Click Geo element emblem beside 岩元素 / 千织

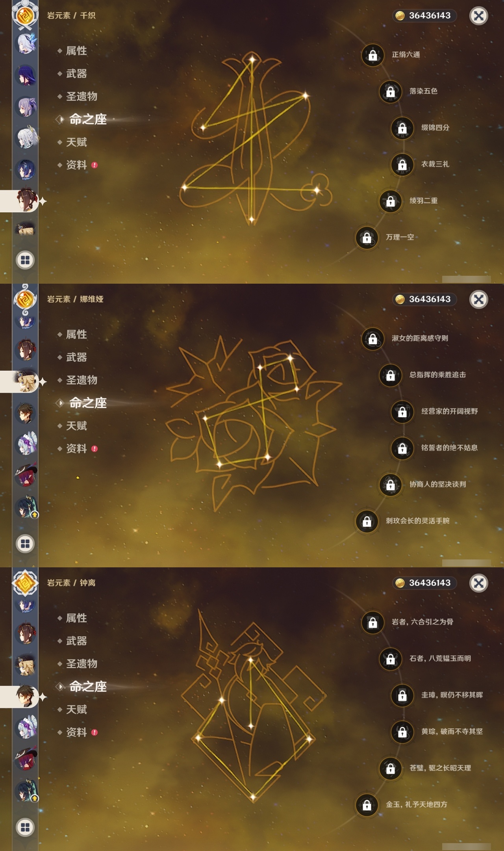tap(25, 16)
